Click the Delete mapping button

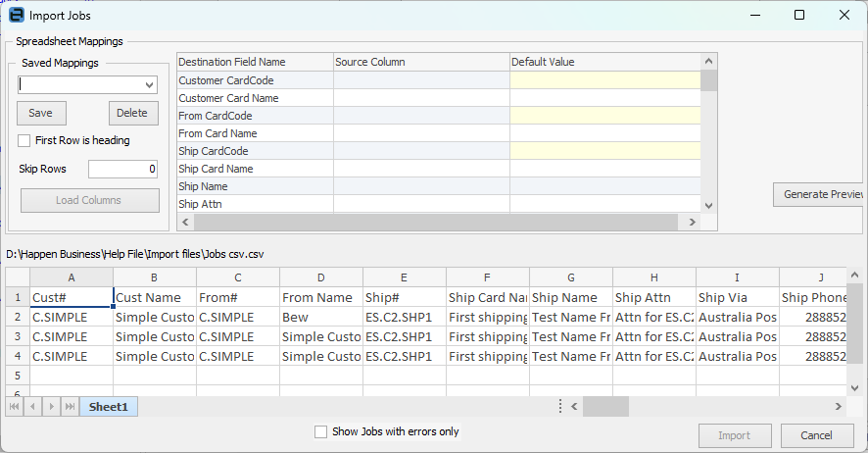coord(133,113)
